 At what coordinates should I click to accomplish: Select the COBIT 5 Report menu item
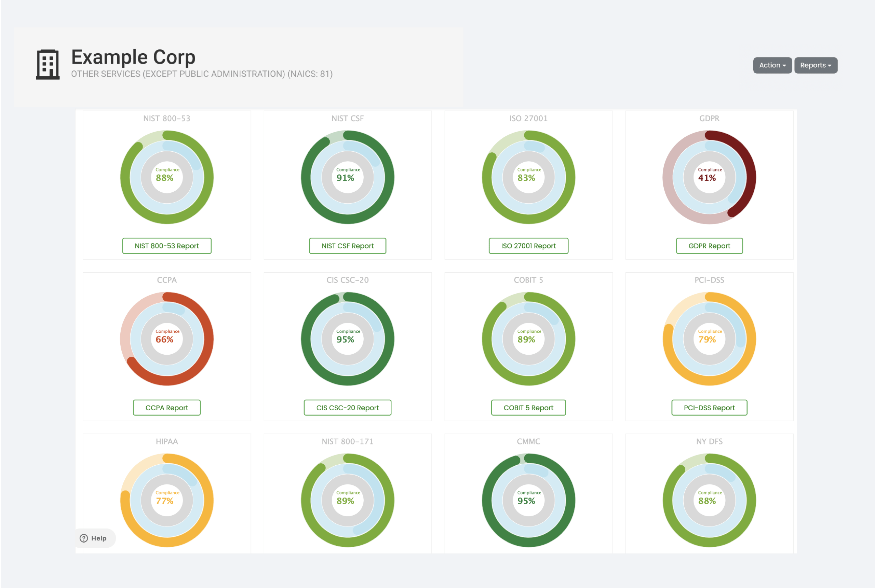[528, 408]
